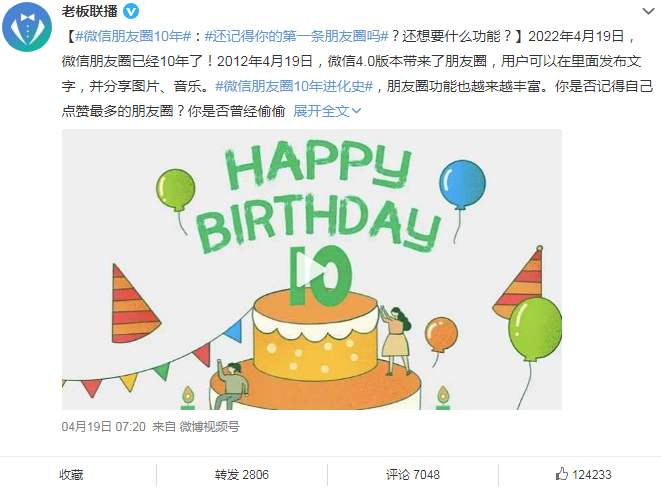Open hashtag #微信朋友圈10年进化史#
The height and width of the screenshot is (488, 661).
[x=294, y=86]
